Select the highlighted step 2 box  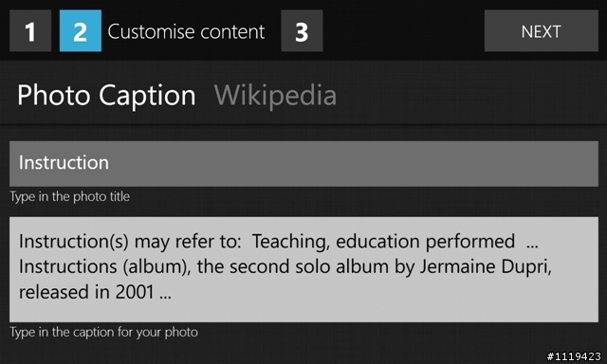(x=81, y=31)
